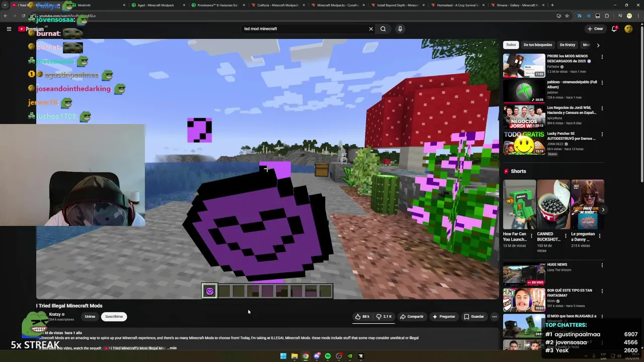Open options for HUGE NEWS live video
The width and height of the screenshot is (644, 362).
click(x=602, y=265)
